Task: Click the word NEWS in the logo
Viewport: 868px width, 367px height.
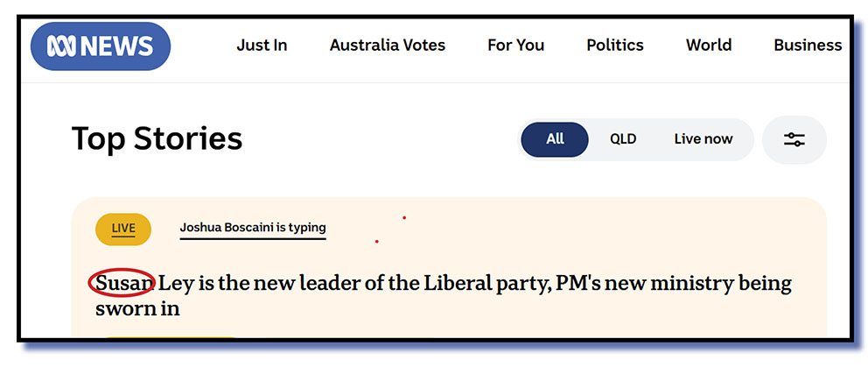Action: pos(117,46)
